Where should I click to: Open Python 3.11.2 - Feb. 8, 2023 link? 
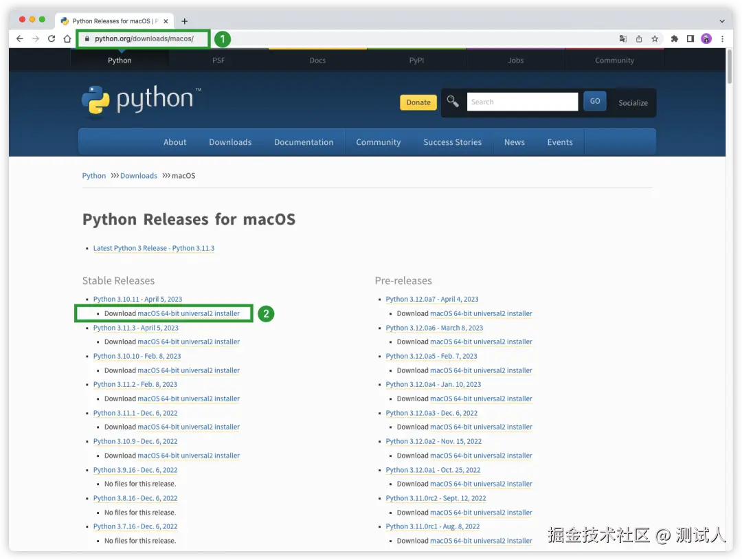[135, 384]
